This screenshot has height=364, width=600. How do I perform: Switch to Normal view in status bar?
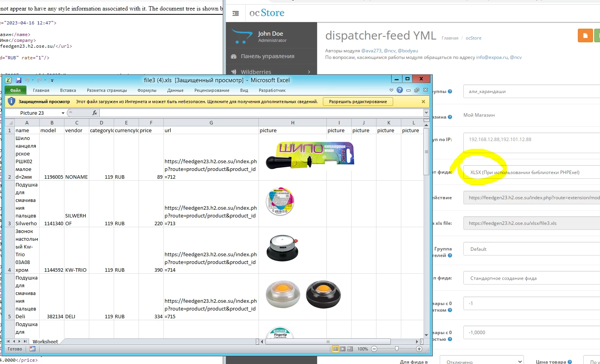coord(336,349)
